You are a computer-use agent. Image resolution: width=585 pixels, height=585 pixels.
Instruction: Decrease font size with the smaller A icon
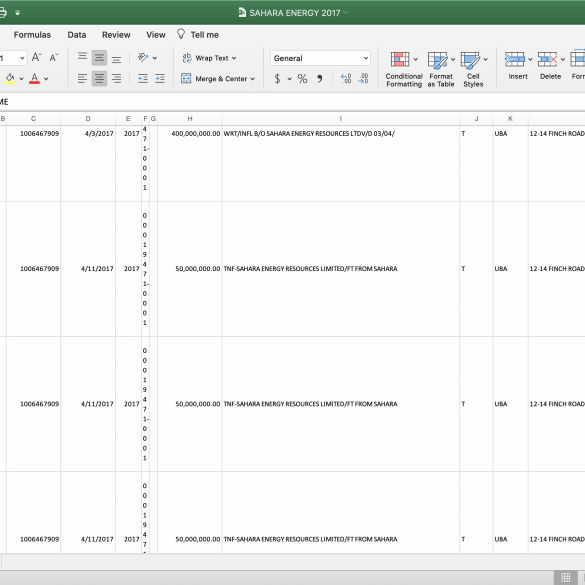tap(54, 57)
